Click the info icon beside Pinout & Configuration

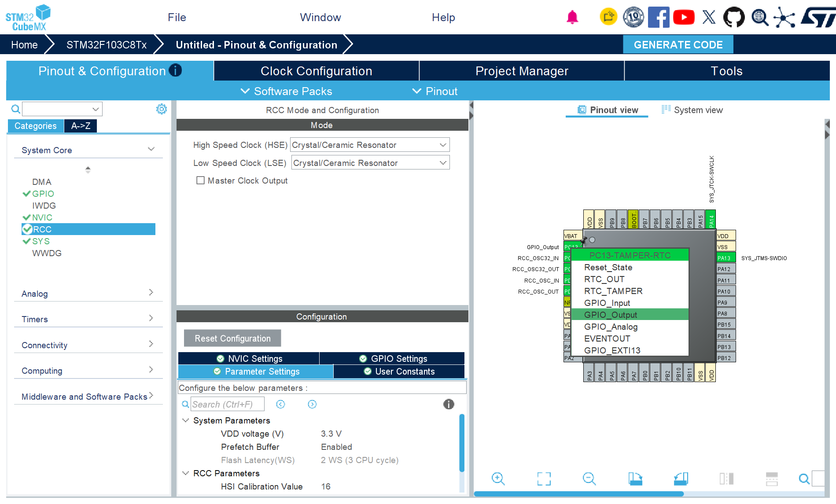click(175, 70)
